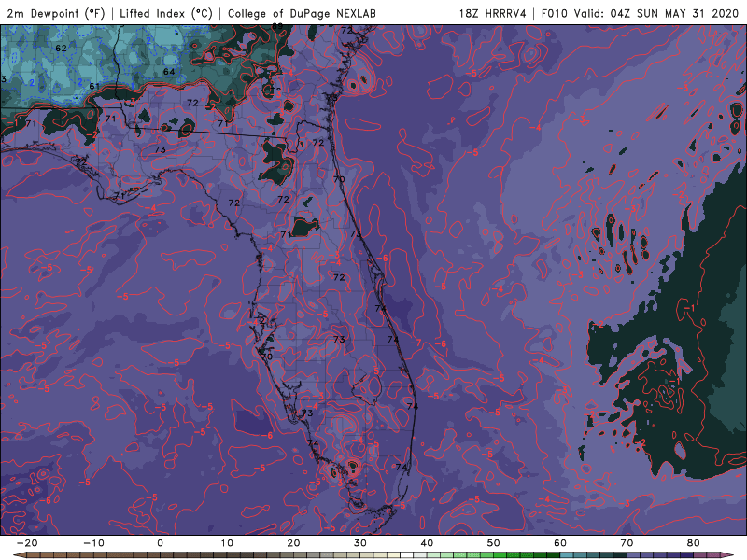This screenshot has height=560, width=747.
Task: Click the "61" dewpoint value on the map
Action: pos(94,87)
